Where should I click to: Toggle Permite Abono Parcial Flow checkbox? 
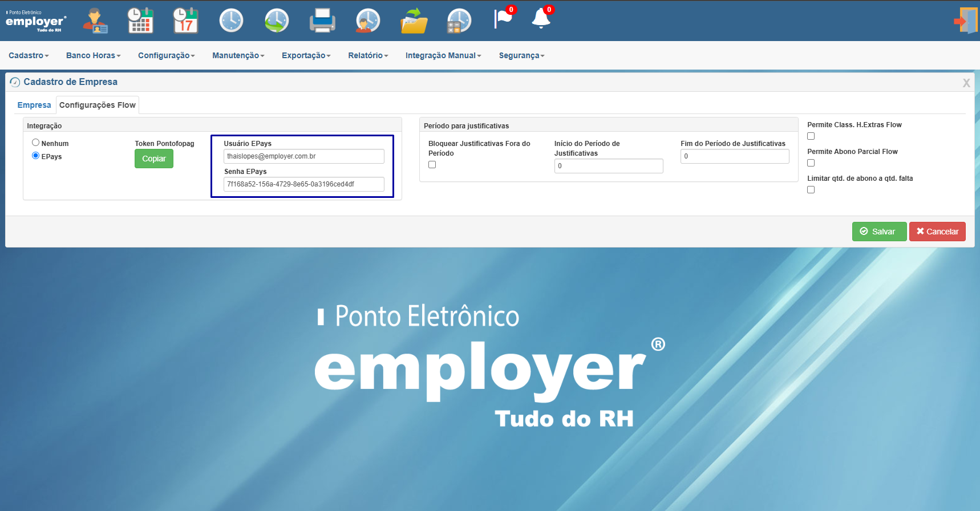[x=811, y=163]
